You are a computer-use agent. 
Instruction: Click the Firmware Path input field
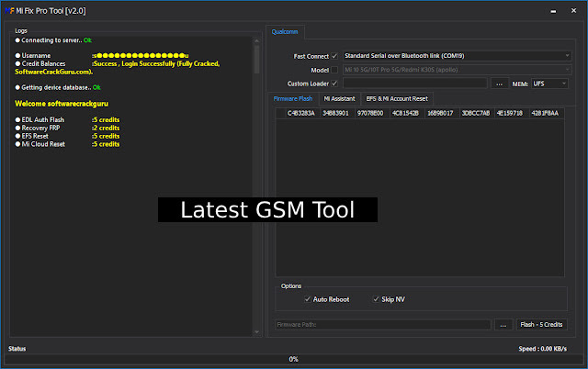[383, 325]
